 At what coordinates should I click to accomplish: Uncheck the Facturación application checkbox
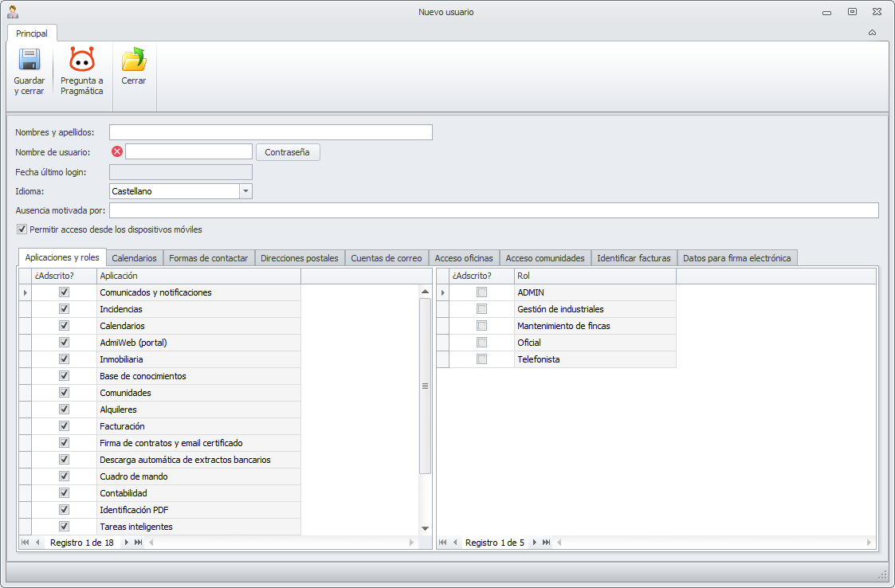[65, 426]
